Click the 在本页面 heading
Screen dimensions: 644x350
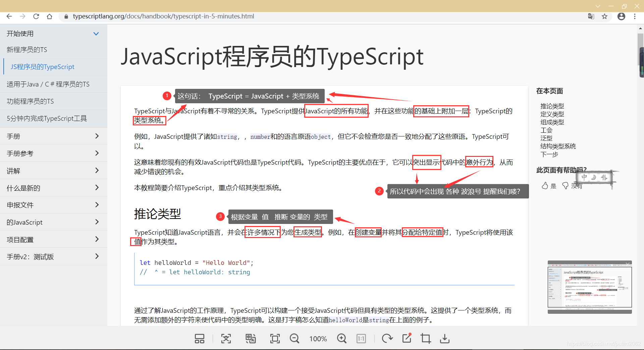(x=549, y=91)
